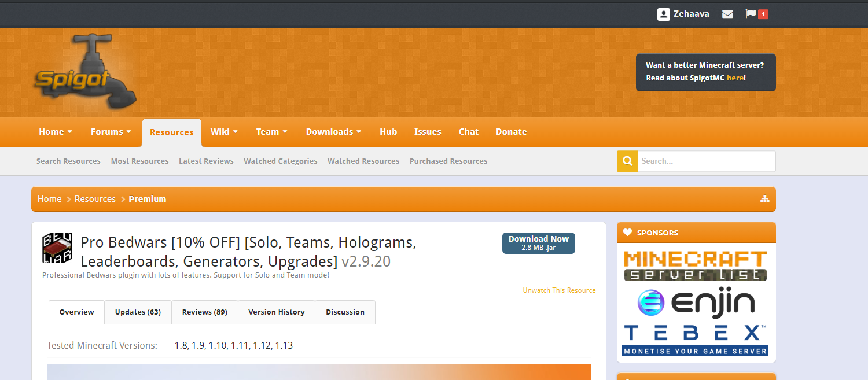Image resolution: width=868 pixels, height=380 pixels.
Task: Select the Overview tab
Action: click(x=76, y=312)
